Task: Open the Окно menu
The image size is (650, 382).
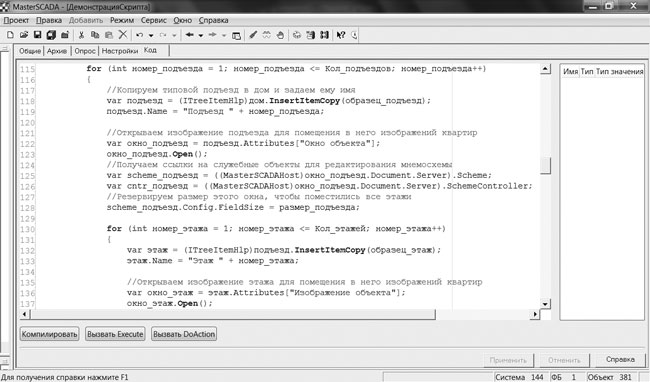Action: [182, 20]
